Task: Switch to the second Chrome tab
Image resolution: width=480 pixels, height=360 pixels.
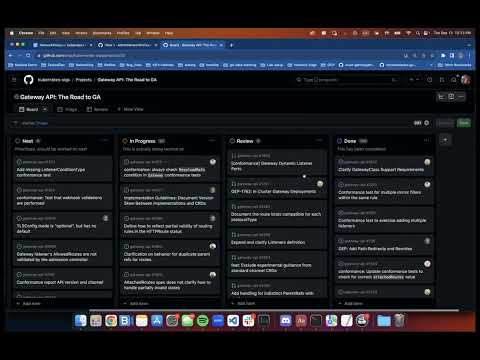Action: pos(128,45)
